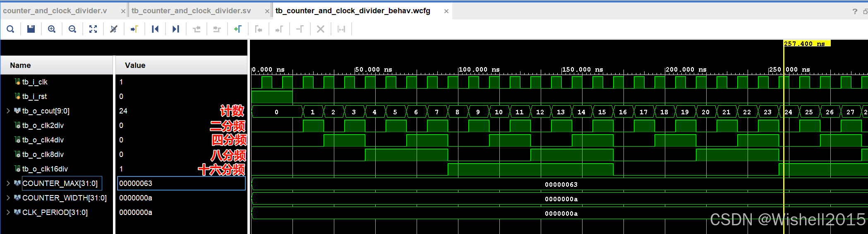
Task: Click the 200.000 ns ruler label
Action: (x=686, y=70)
